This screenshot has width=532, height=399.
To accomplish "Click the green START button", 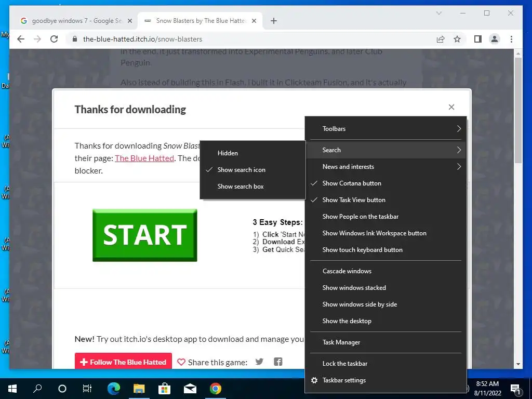I will pyautogui.click(x=145, y=235).
